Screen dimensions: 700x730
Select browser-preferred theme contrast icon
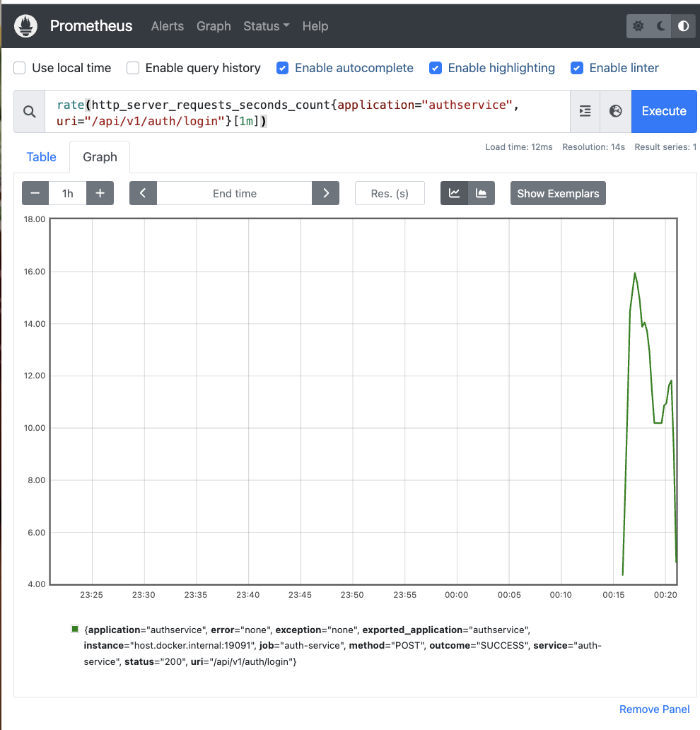(683, 26)
